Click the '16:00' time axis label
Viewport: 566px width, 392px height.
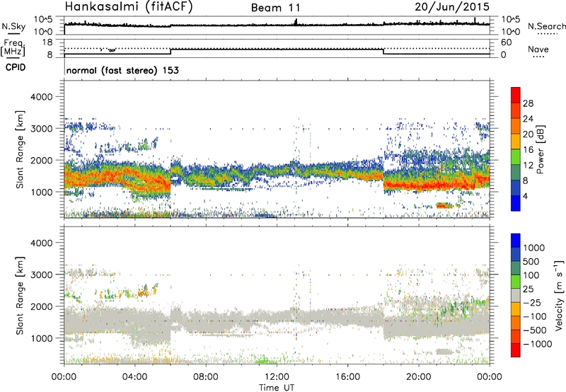click(347, 377)
